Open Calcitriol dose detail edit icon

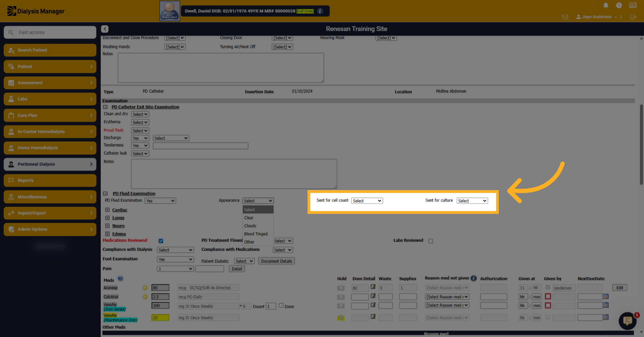click(373, 296)
